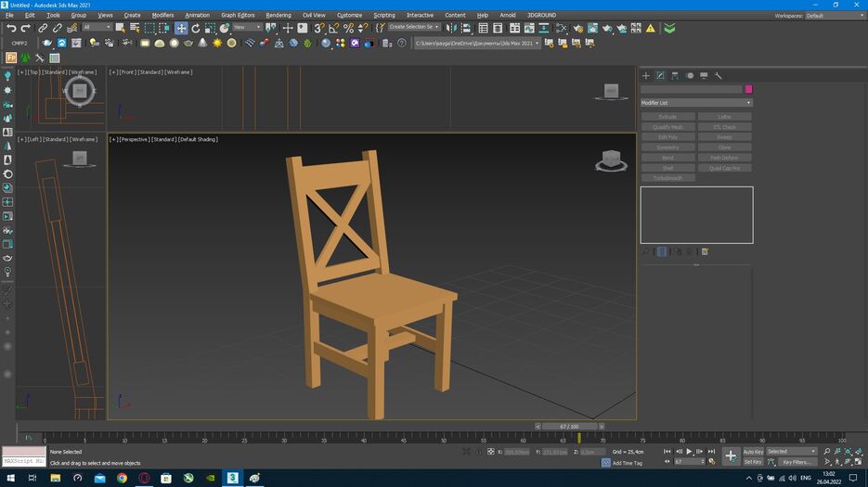Choose the Rectangular Selection Region tool
The image size is (868, 487).
click(x=149, y=28)
